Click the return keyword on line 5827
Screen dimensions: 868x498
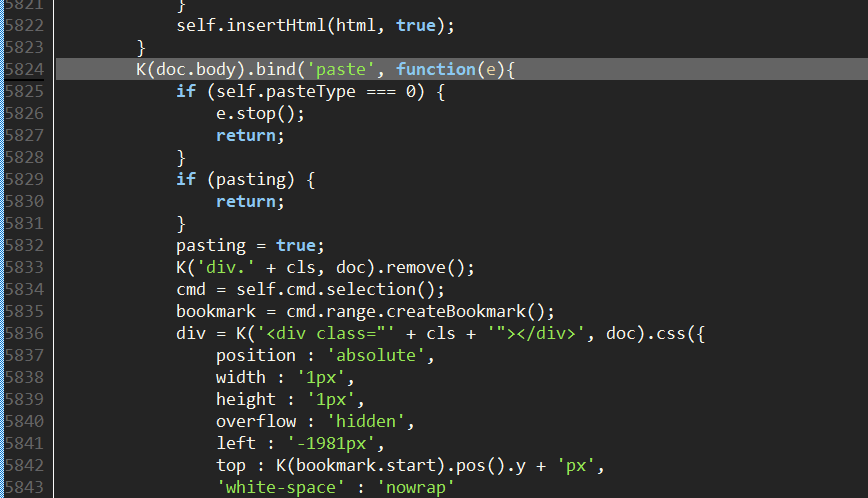pyautogui.click(x=245, y=135)
